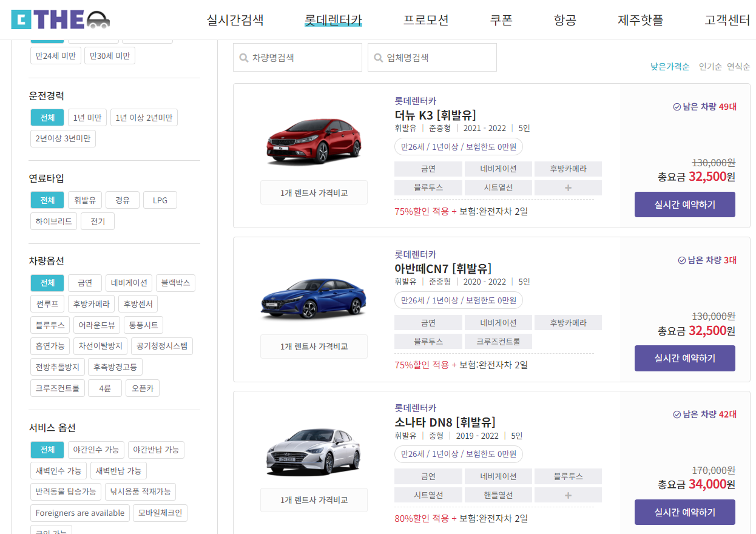Toggle 어라운드뷰 car option filter
This screenshot has width=756, height=534.
[x=97, y=325]
